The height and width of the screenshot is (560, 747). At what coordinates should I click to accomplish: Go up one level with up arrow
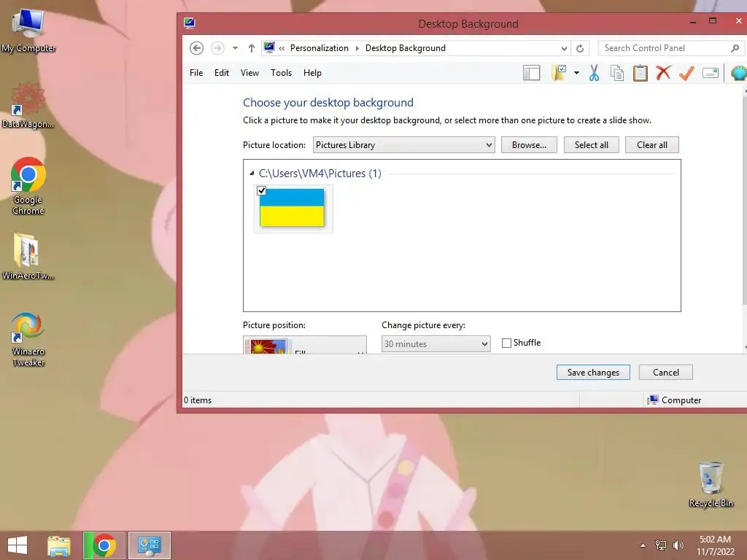tap(252, 48)
